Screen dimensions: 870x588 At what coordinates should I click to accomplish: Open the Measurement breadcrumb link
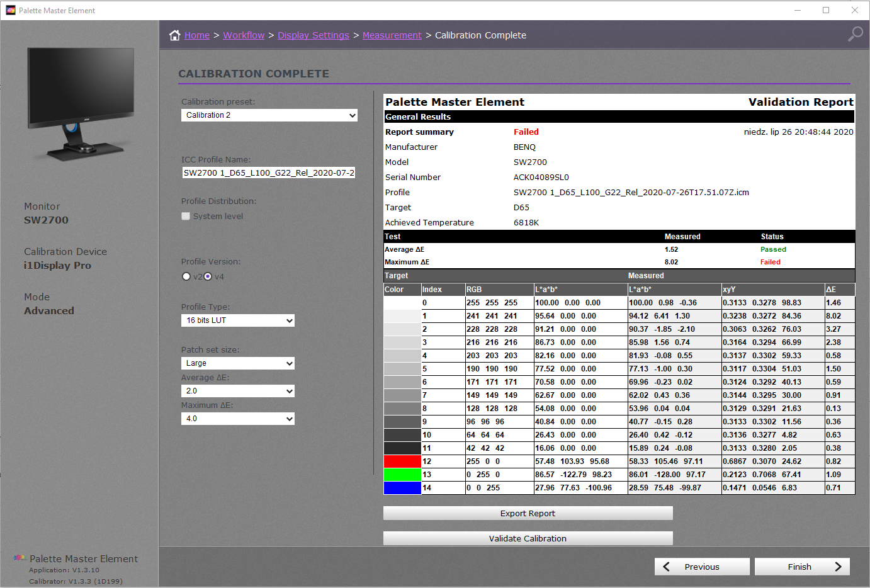(x=392, y=35)
